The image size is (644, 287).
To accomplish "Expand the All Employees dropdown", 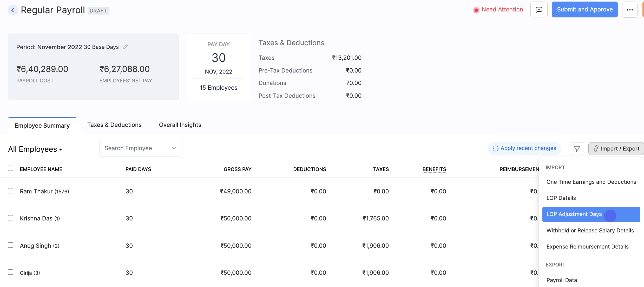I will (35, 149).
